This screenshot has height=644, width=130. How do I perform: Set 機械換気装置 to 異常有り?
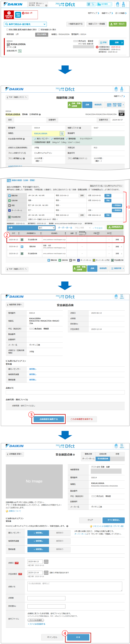pos(60,541)
